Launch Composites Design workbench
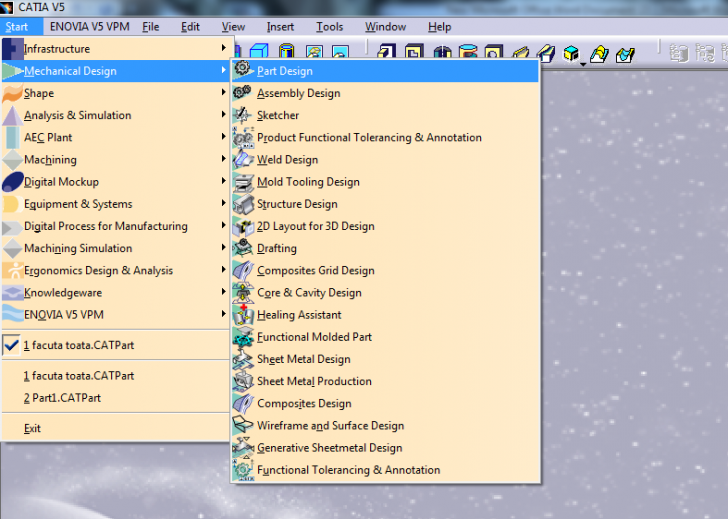This screenshot has width=728, height=519. 386,403
